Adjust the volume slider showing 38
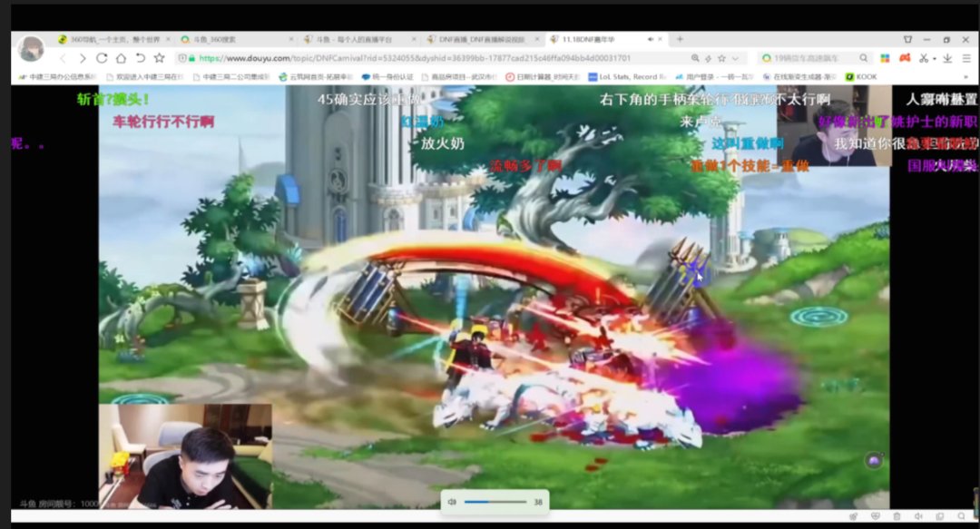This screenshot has height=529, width=980. 495,502
